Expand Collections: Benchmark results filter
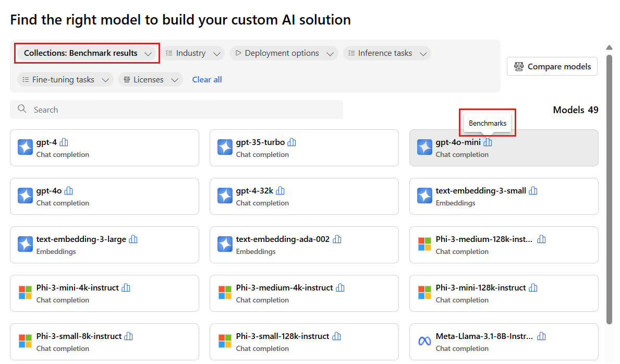Image resolution: width=620 pixels, height=364 pixels. (x=88, y=53)
